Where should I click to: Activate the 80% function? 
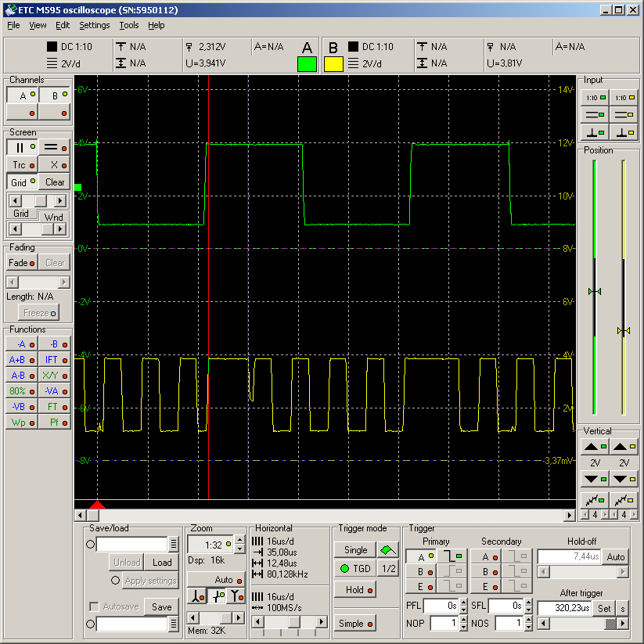click(21, 390)
